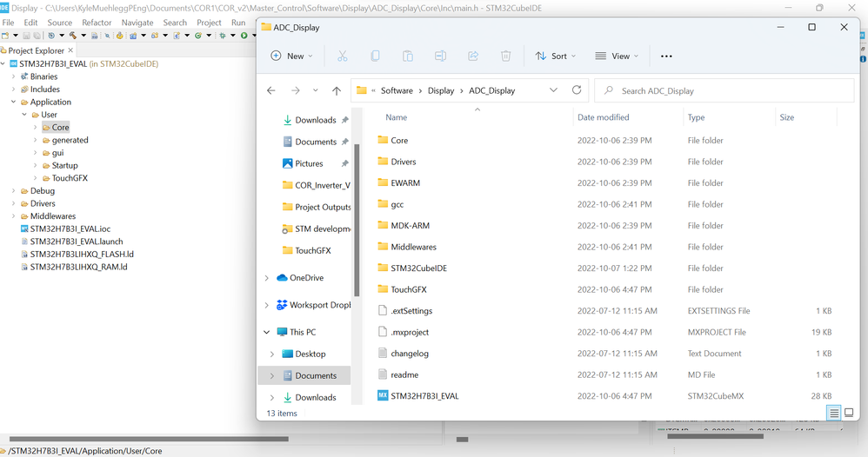
Task: Open the View dropdown in File Explorer
Action: tap(617, 56)
